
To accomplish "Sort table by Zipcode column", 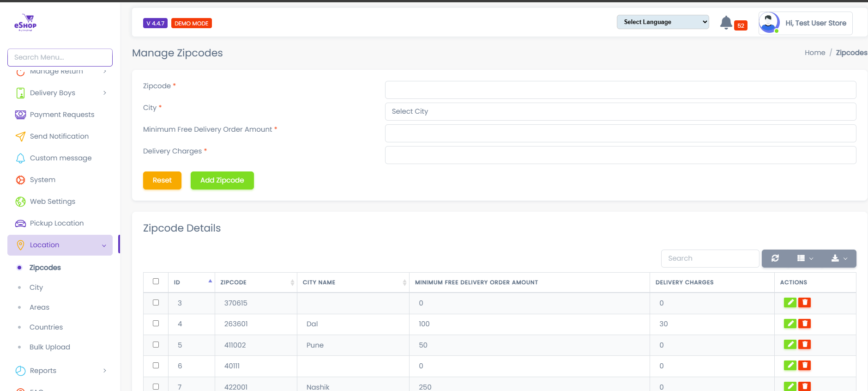I will [x=256, y=282].
